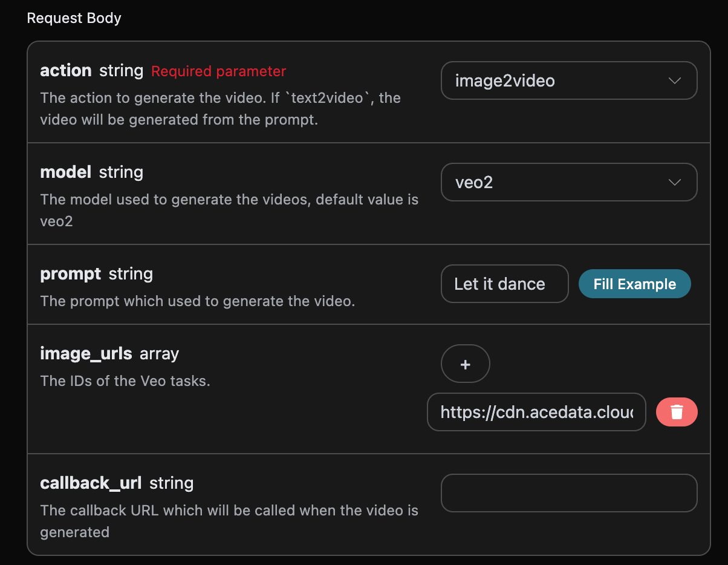The height and width of the screenshot is (565, 728).
Task: Click the "Request Body" section heading
Action: tap(74, 18)
